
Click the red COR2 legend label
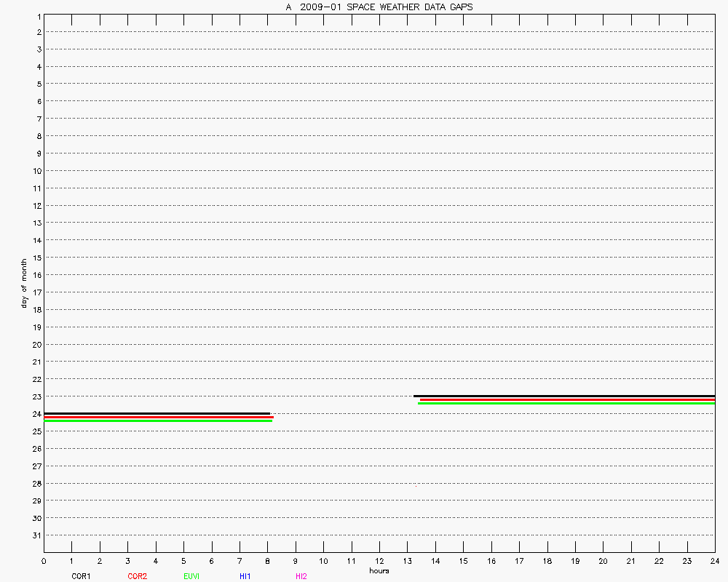[x=137, y=576]
